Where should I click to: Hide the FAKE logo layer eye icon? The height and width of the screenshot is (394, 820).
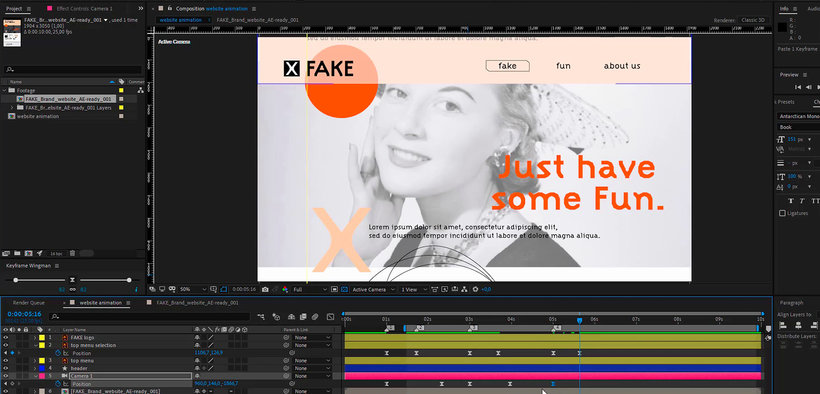pos(6,337)
